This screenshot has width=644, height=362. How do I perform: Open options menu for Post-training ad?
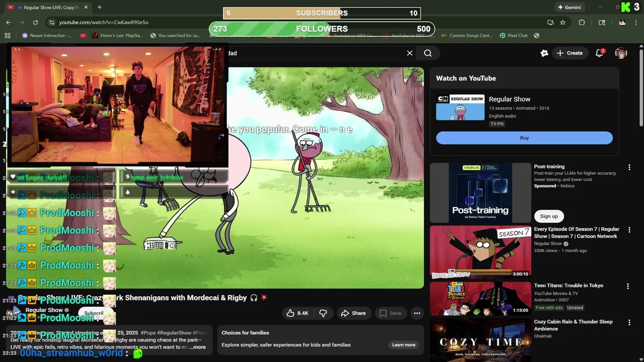(629, 167)
